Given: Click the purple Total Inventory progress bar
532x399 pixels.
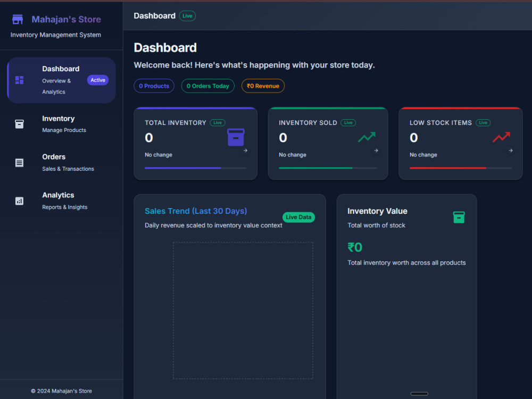Looking at the screenshot, I should click(x=195, y=168).
